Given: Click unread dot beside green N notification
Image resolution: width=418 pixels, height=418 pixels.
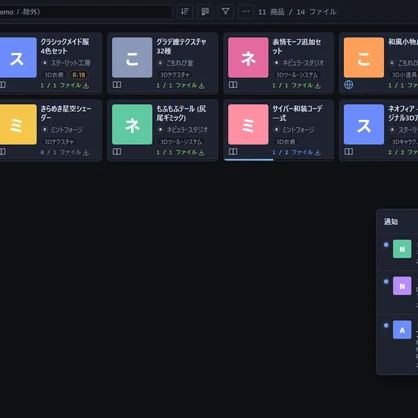Looking at the screenshot, I should pyautogui.click(x=386, y=245).
